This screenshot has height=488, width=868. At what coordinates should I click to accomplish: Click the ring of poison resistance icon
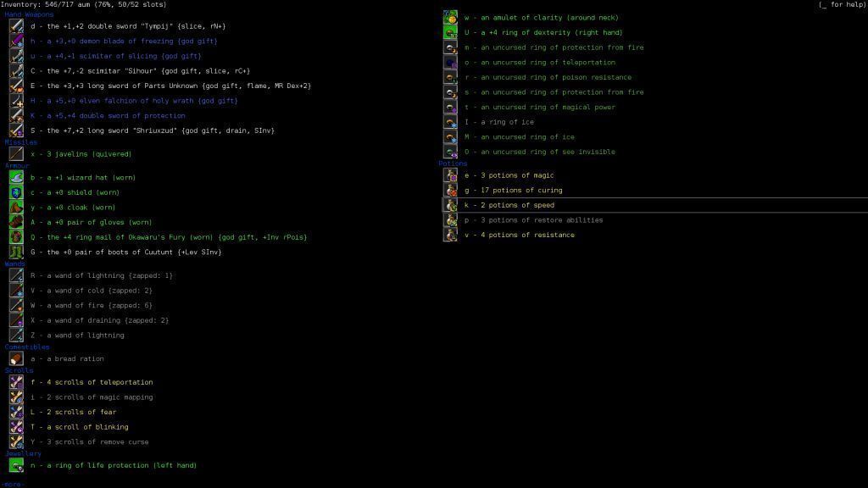(450, 77)
